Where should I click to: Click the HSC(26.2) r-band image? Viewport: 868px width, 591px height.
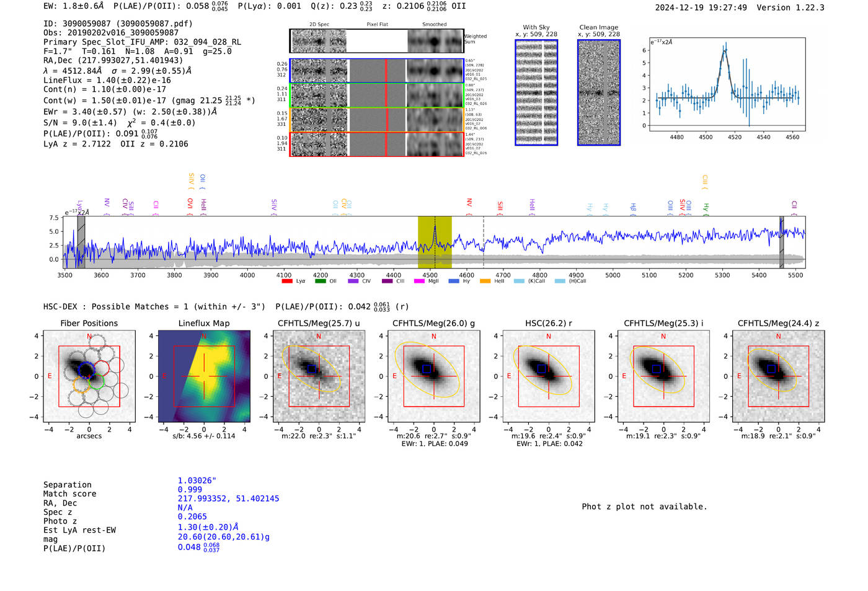(549, 376)
